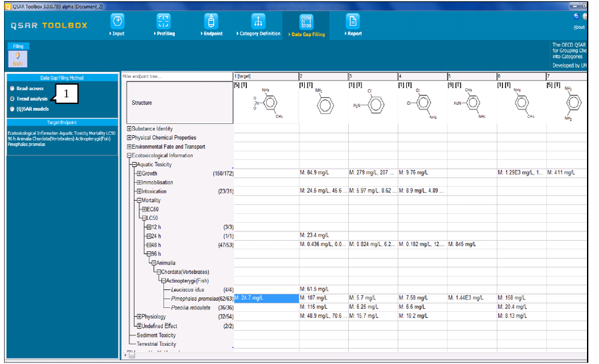Expand the 24 h node
Image resolution: width=599 pixels, height=364 pixels.
click(149, 236)
